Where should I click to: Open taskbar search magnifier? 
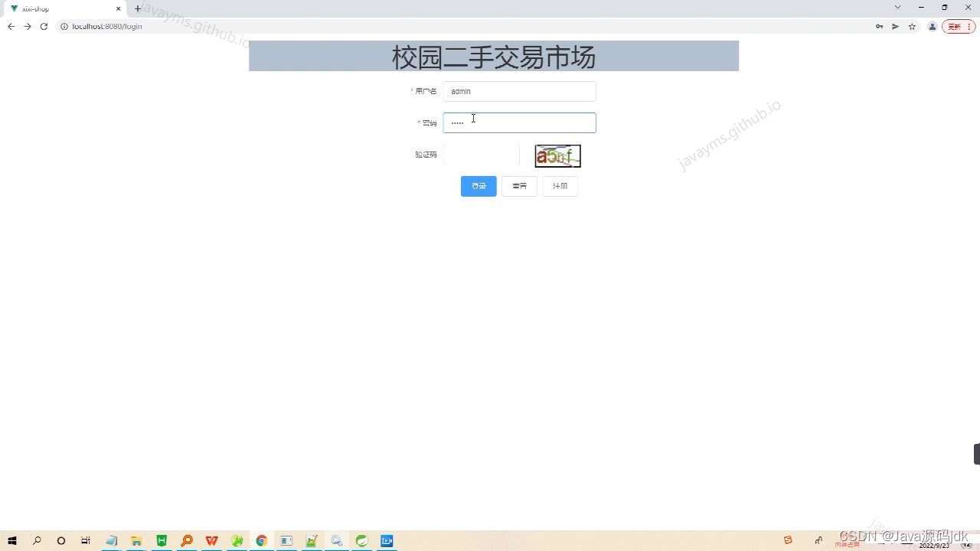37,540
